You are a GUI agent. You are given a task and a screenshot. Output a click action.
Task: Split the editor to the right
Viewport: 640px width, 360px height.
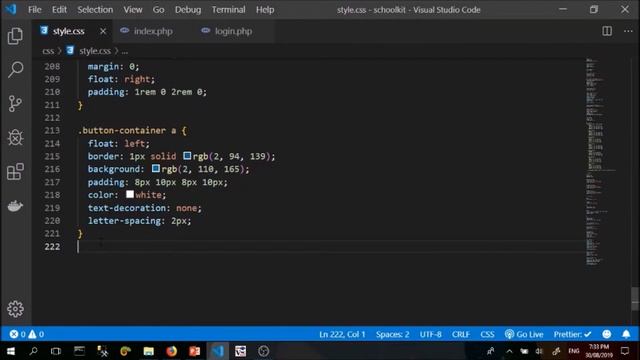click(607, 31)
